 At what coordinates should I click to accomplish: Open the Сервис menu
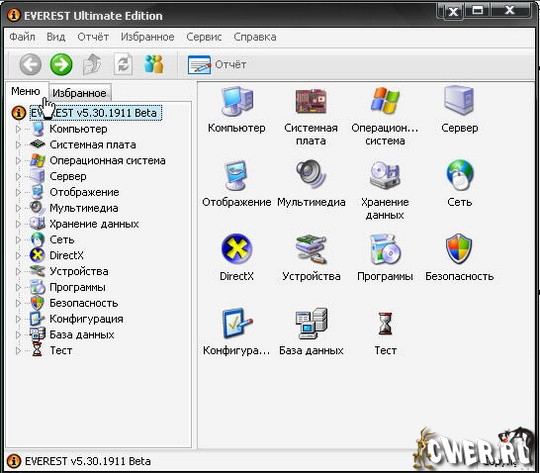pyautogui.click(x=204, y=37)
